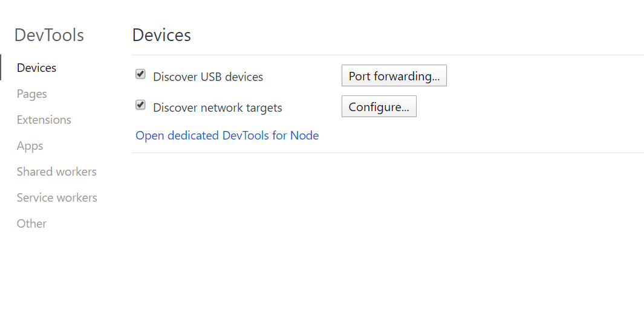644x314 pixels.
Task: Click the divider below the Node link
Action: (387, 153)
